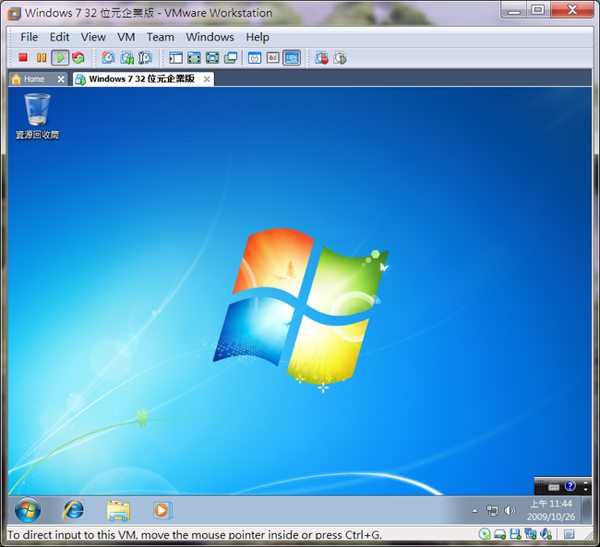Click the CD/DVD drive status bar icon
600x547 pixels.
(x=484, y=534)
